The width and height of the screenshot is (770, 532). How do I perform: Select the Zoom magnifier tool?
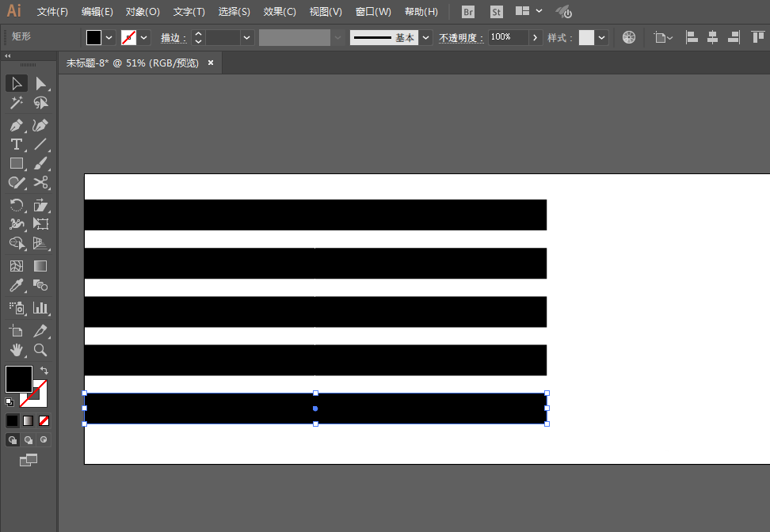pos(40,350)
